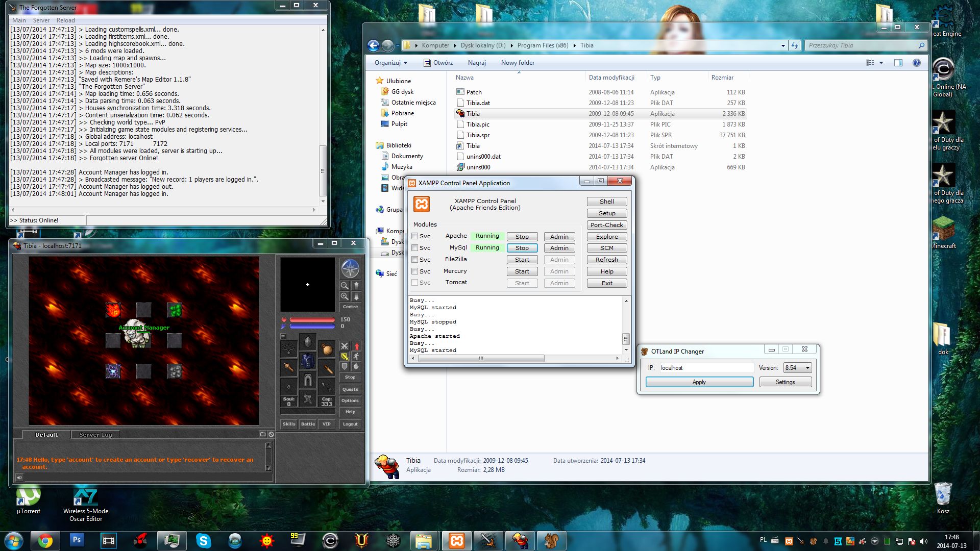Open the Organizuj dropdown menu
Viewport: 980px width, 551px height.
391,63
